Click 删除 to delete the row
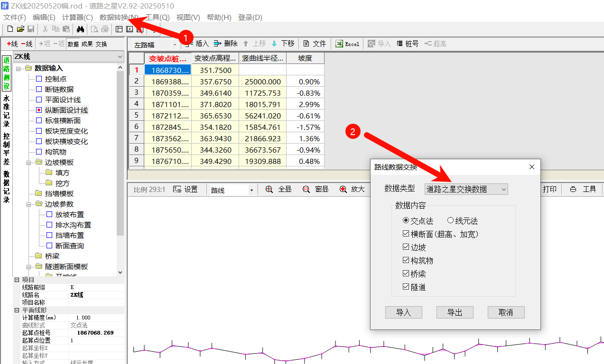 (226, 44)
